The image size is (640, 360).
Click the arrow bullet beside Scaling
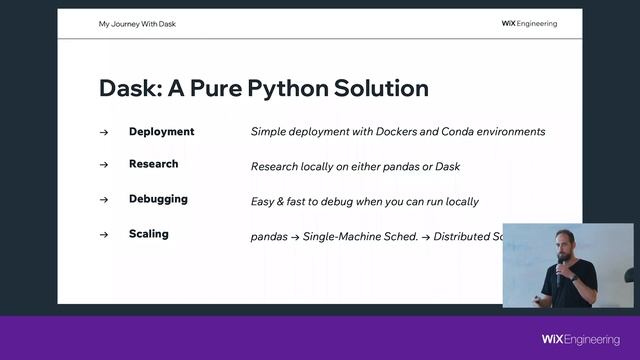pyautogui.click(x=104, y=235)
